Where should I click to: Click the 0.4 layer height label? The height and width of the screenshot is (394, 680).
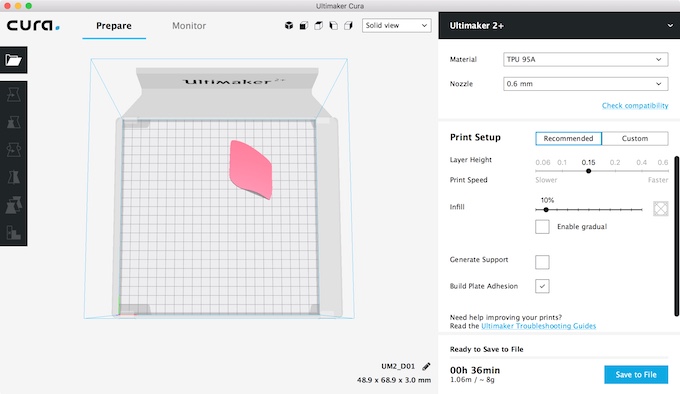pyautogui.click(x=641, y=163)
